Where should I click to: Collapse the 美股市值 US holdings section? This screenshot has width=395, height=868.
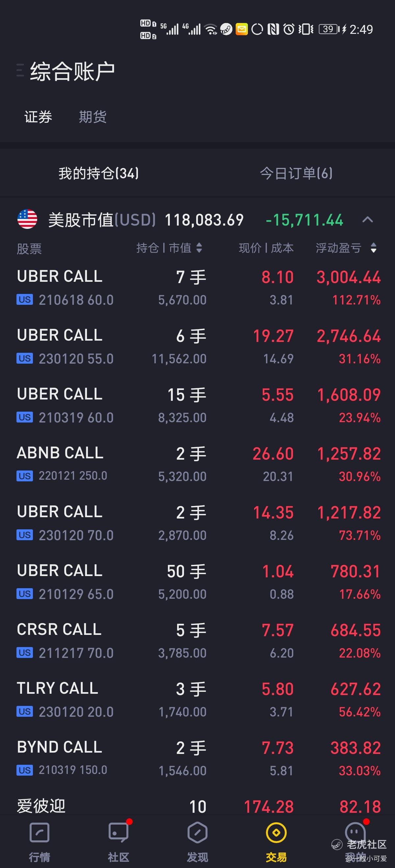(367, 220)
